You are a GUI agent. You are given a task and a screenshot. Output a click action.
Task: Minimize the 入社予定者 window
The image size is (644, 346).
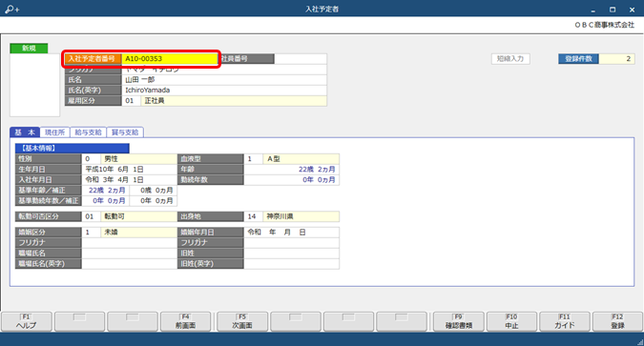tap(593, 10)
